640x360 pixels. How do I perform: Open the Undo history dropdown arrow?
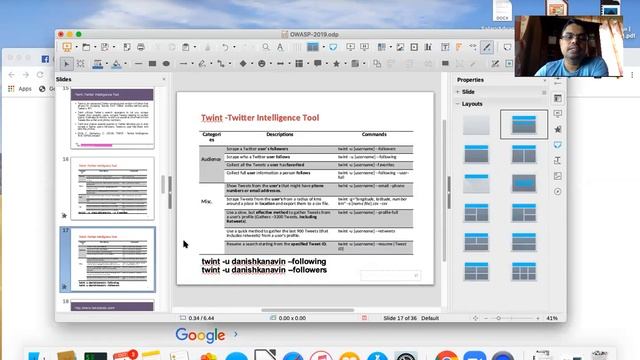coord(234,47)
